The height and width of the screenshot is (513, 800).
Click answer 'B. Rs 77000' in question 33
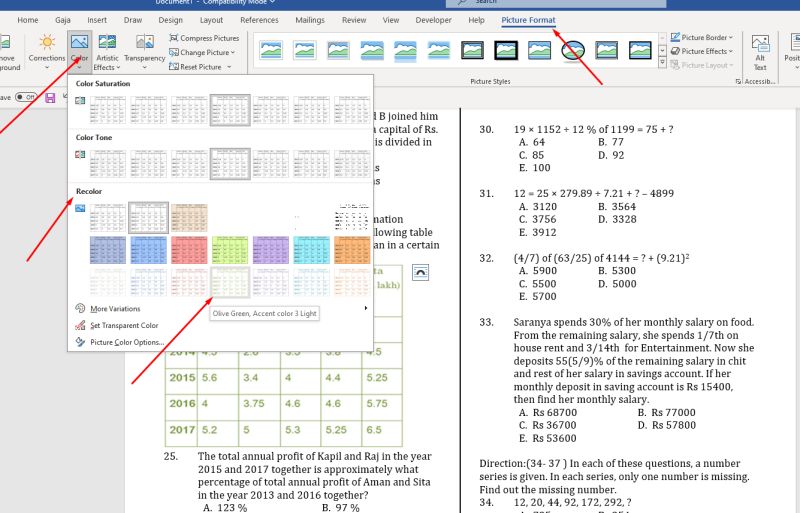pos(666,412)
